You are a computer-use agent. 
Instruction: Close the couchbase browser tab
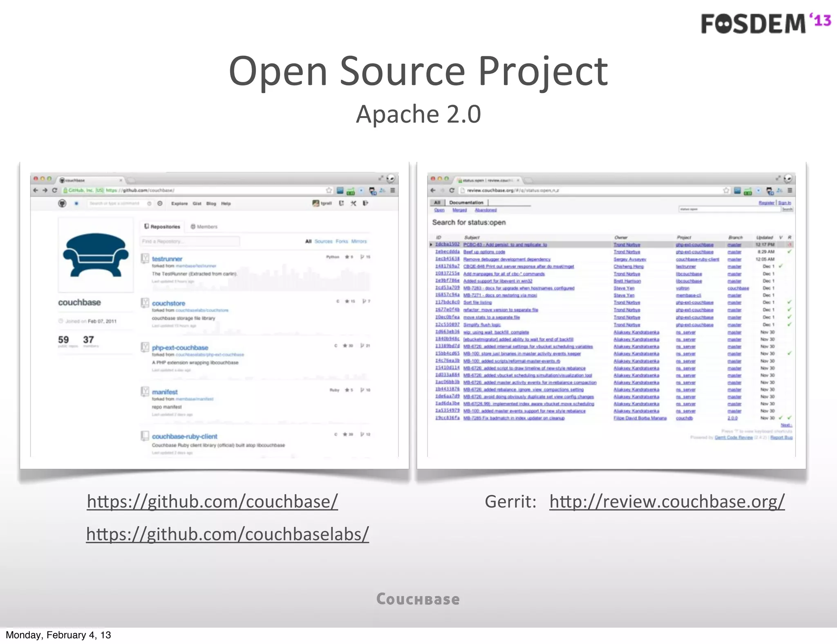tap(121, 180)
